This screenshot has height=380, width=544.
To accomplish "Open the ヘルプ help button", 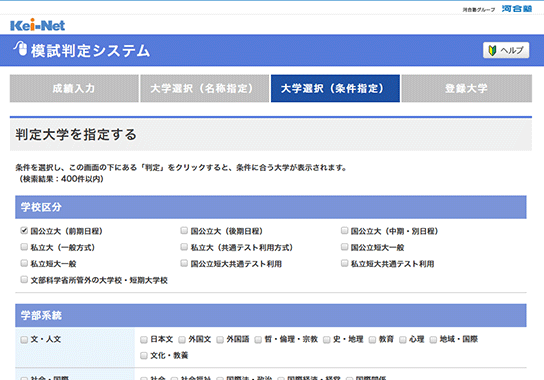I will pos(506,50).
